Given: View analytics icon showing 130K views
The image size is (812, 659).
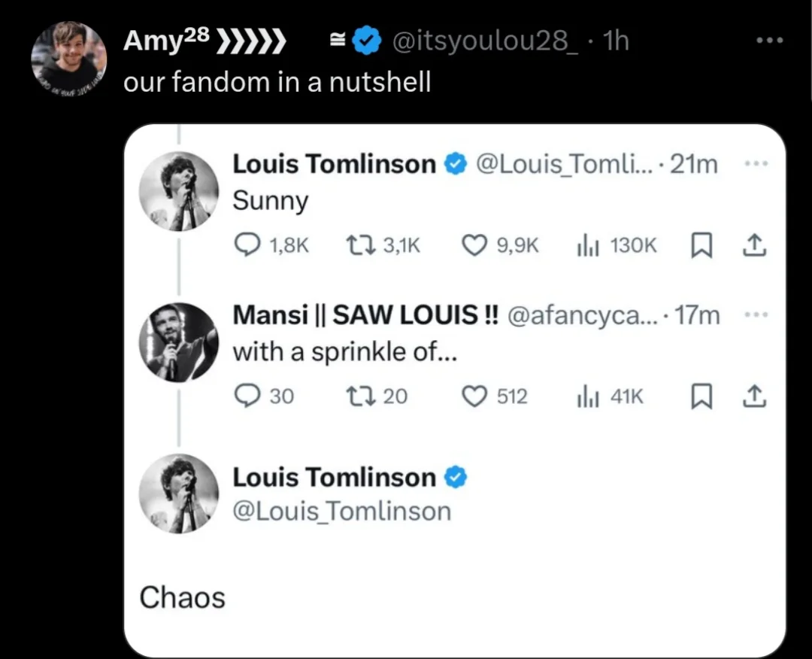Looking at the screenshot, I should (588, 245).
